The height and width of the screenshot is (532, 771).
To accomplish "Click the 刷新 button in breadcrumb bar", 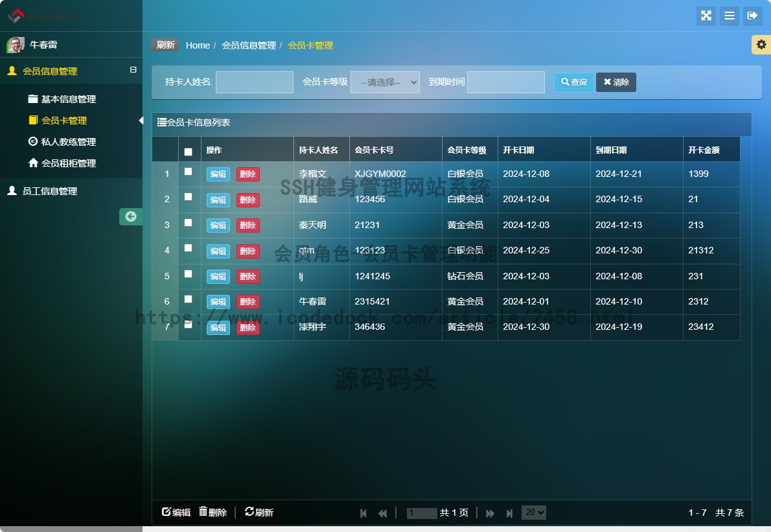I will (165, 45).
